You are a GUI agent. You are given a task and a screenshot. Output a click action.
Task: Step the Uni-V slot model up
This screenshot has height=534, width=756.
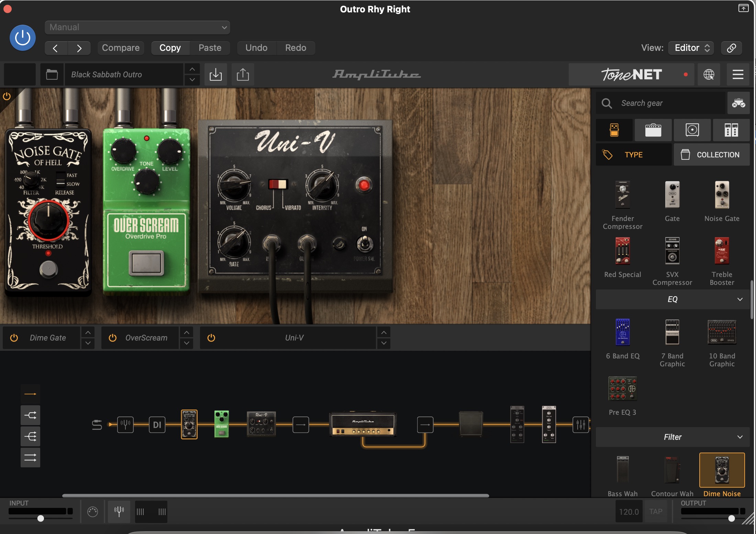pos(384,332)
